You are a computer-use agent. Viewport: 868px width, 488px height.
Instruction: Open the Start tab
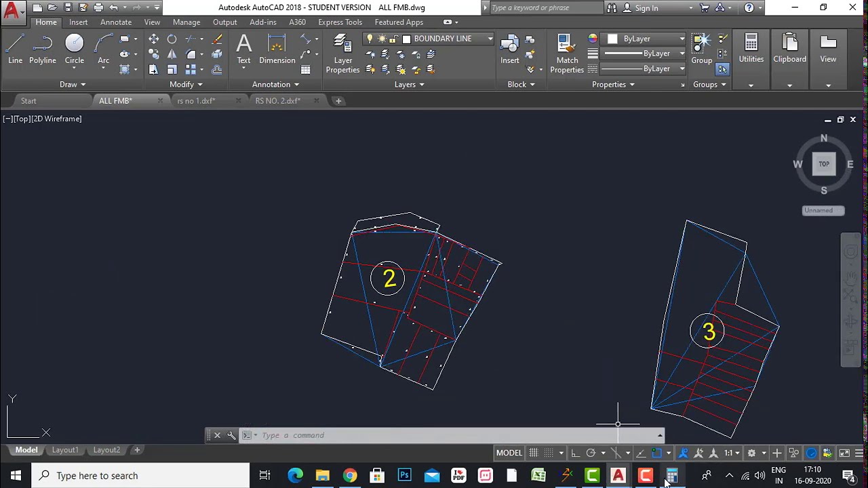(x=28, y=101)
